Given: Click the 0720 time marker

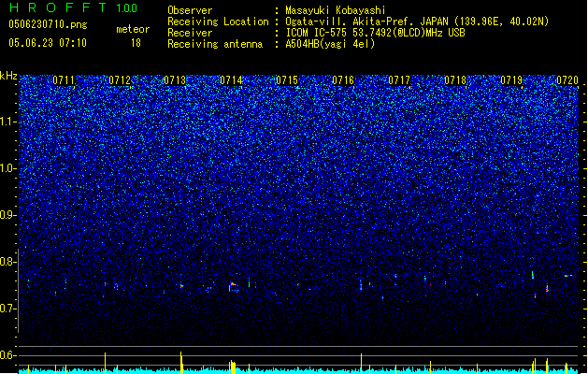Looking at the screenshot, I should coord(567,80).
